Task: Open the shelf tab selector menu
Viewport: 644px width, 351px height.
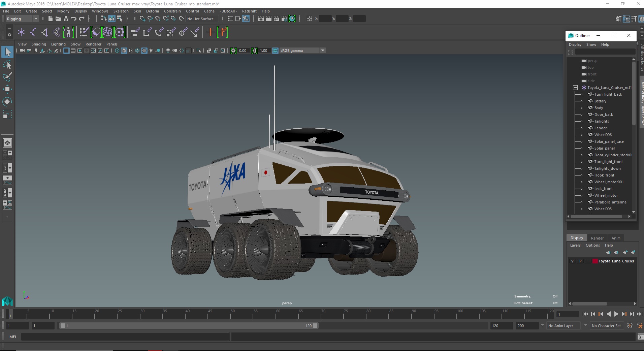Action: [x=9, y=29]
